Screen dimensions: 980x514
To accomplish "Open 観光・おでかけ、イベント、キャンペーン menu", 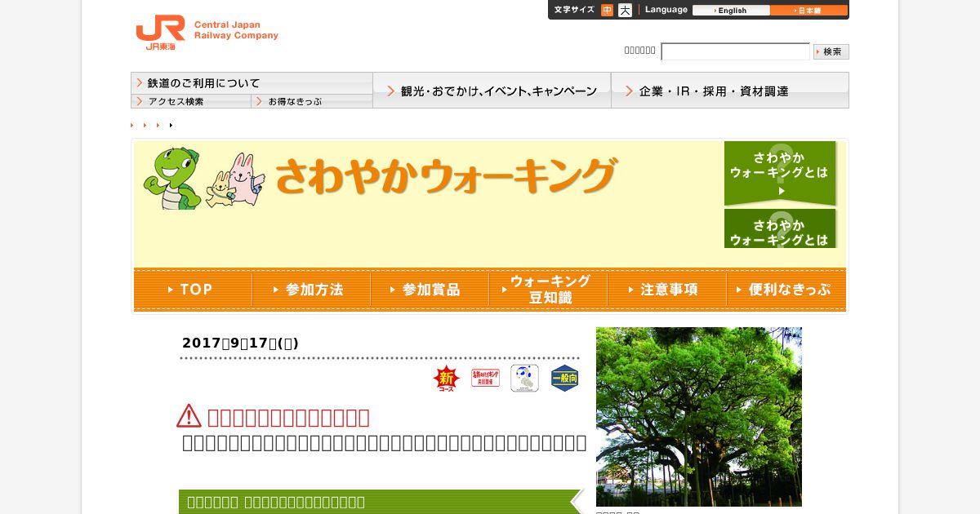I will (x=492, y=91).
